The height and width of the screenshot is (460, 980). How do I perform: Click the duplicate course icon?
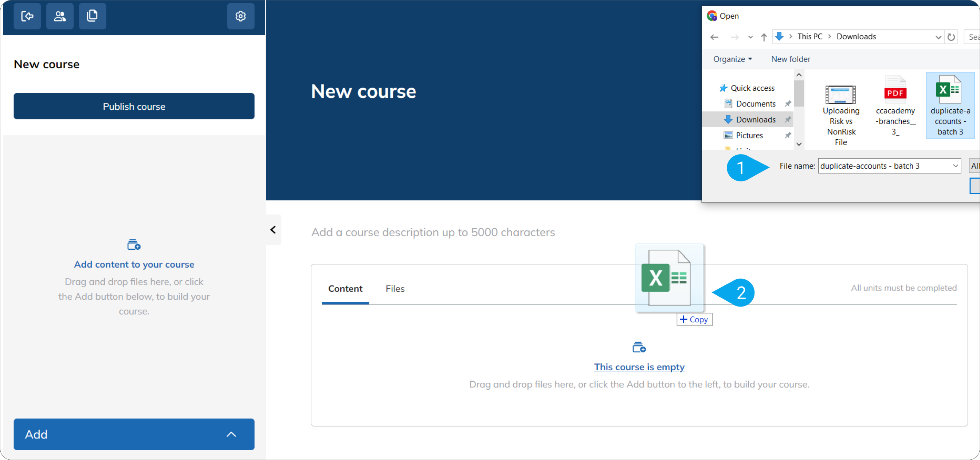tap(92, 16)
